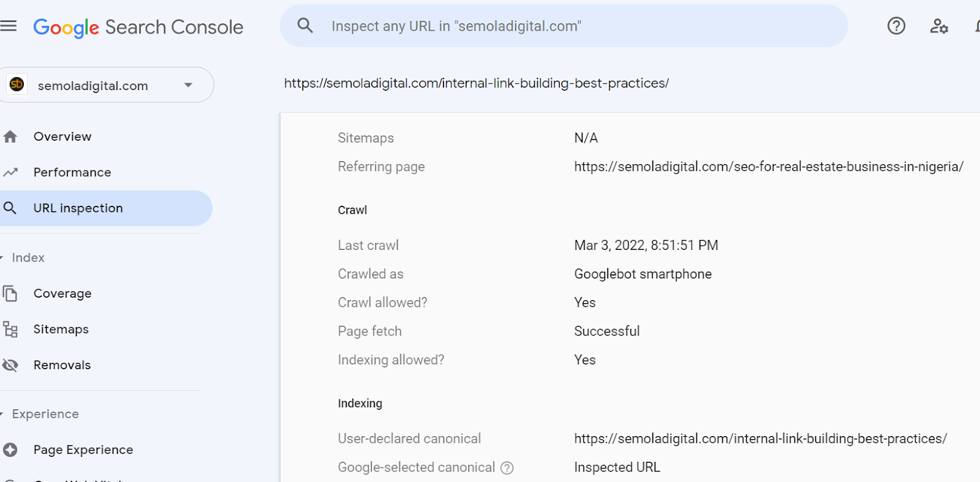
Task: Open the Sitemaps menu item
Action: pyautogui.click(x=61, y=329)
